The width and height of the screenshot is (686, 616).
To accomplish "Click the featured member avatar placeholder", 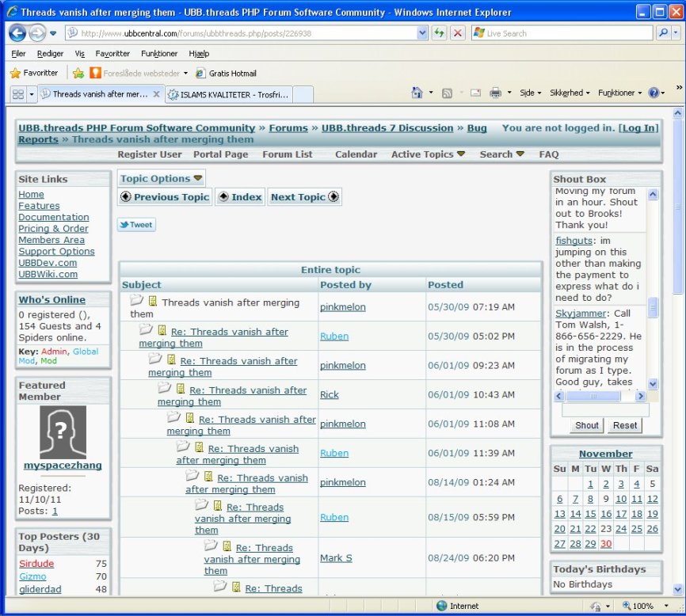I will pyautogui.click(x=63, y=432).
